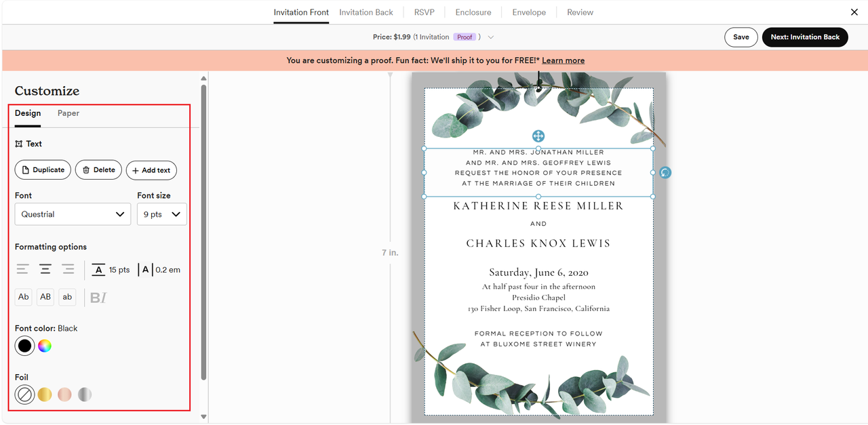Select the AT BLUXOME STREET WINERY line
The height and width of the screenshot is (425, 868).
click(538, 344)
